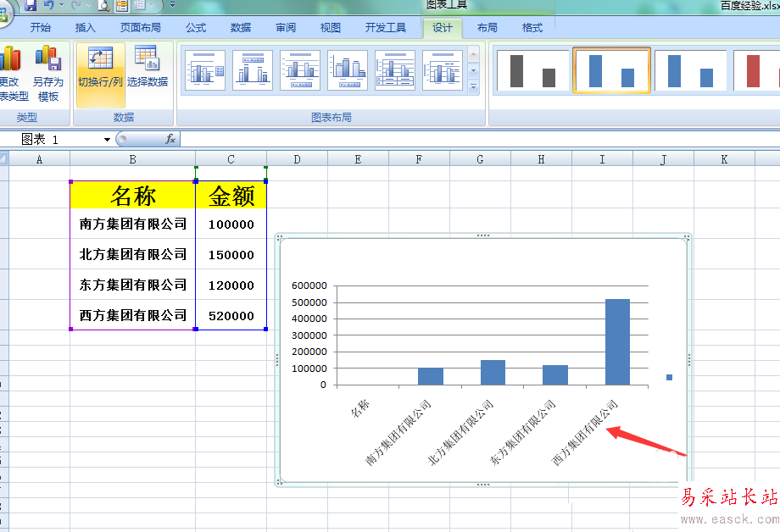The height and width of the screenshot is (532, 780).
Task: Click the cell containing 120000
Action: click(231, 285)
